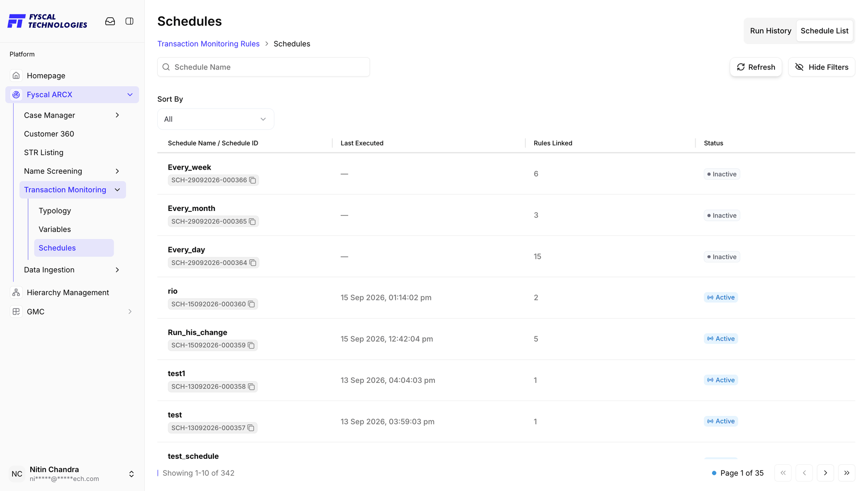Click the Active status of rio

[x=721, y=297]
